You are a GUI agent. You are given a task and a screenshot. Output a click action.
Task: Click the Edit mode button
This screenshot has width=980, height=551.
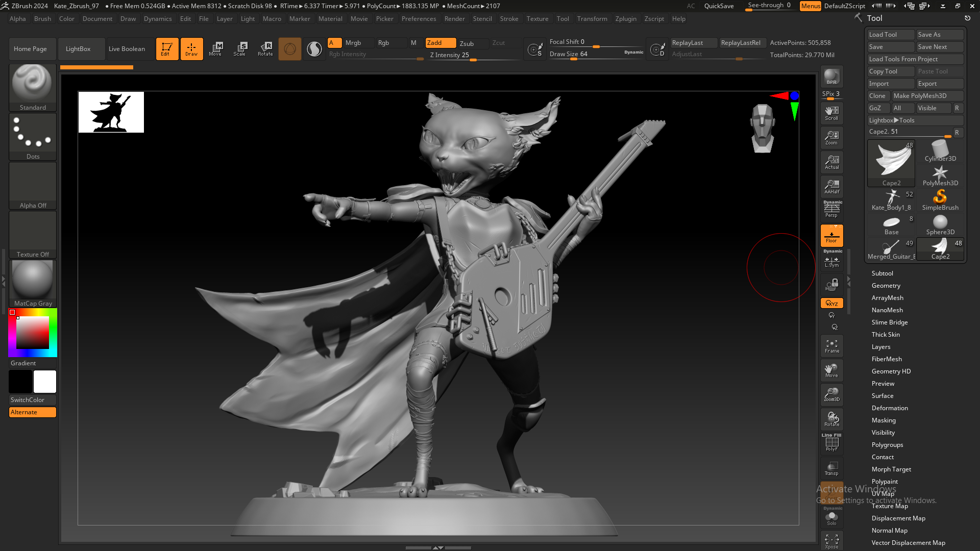tap(167, 49)
